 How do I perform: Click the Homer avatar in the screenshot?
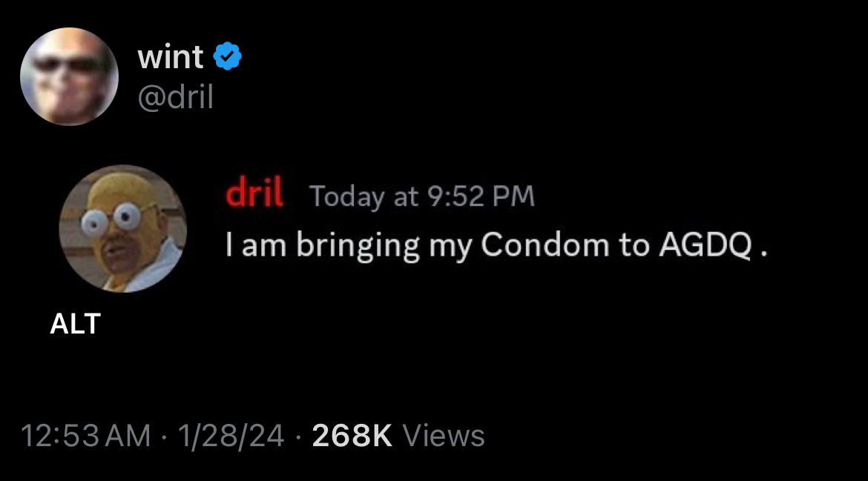point(122,228)
